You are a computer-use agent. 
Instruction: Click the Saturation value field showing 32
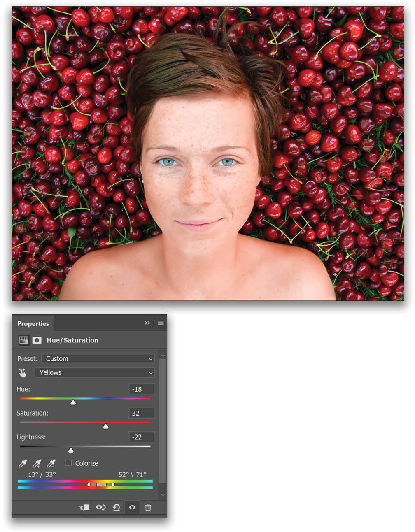pos(141,413)
